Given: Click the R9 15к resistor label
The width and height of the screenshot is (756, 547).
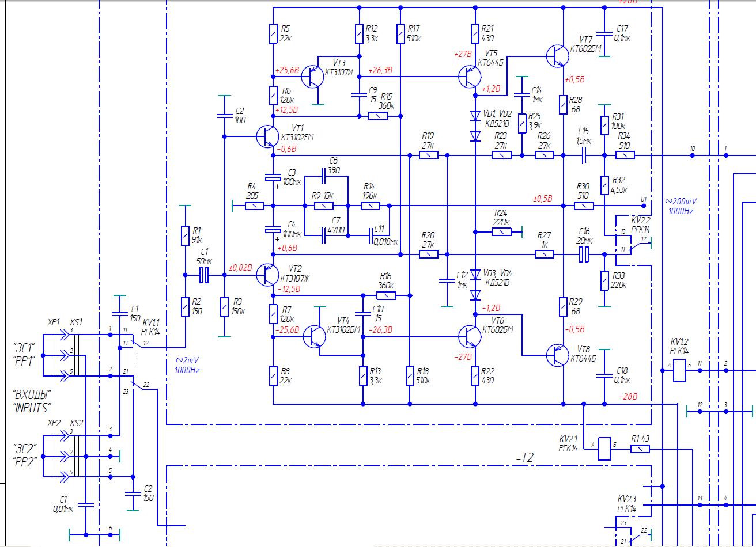Looking at the screenshot, I should coord(323,196).
